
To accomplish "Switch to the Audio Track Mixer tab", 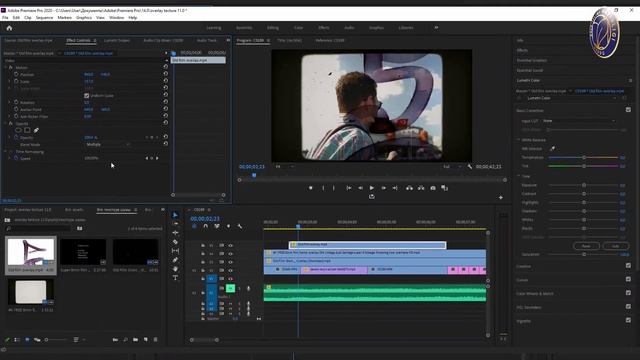I will pos(207,40).
